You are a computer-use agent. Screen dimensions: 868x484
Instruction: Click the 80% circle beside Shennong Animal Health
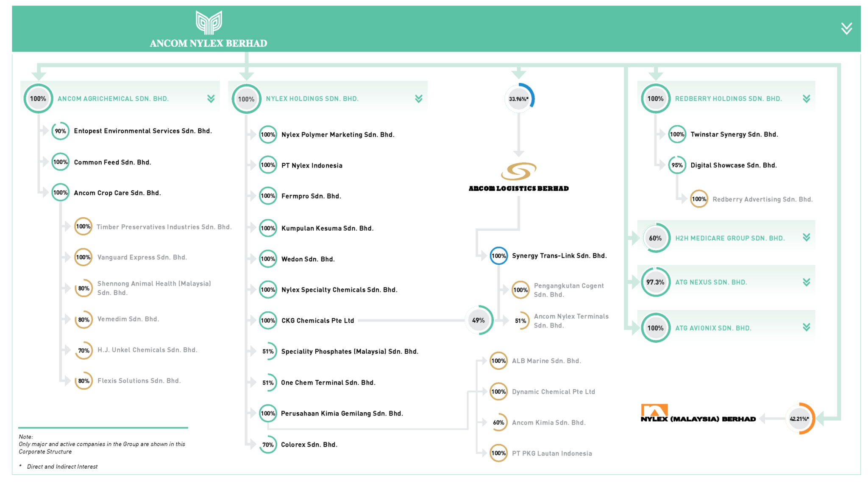84,288
